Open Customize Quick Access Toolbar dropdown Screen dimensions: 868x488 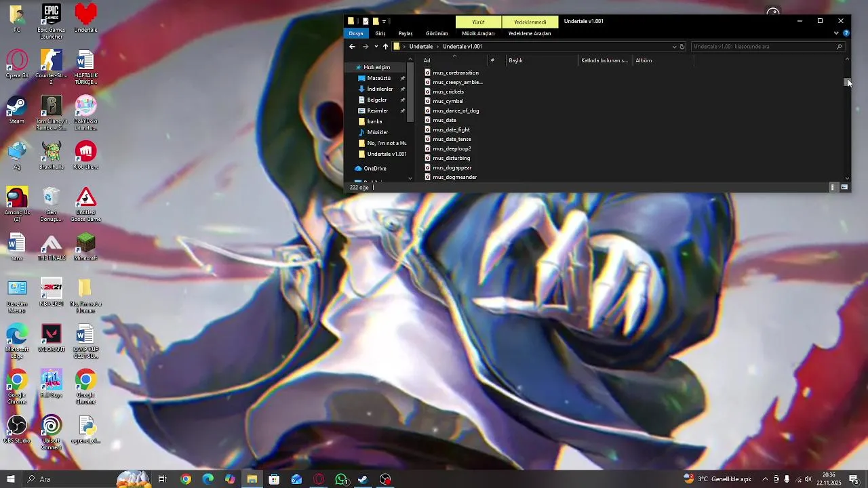tap(384, 21)
